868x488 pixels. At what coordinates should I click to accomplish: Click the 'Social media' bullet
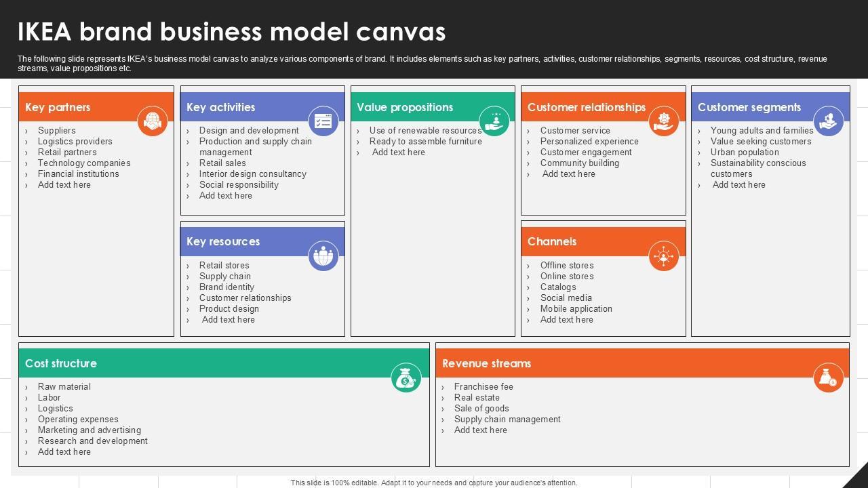coord(566,298)
